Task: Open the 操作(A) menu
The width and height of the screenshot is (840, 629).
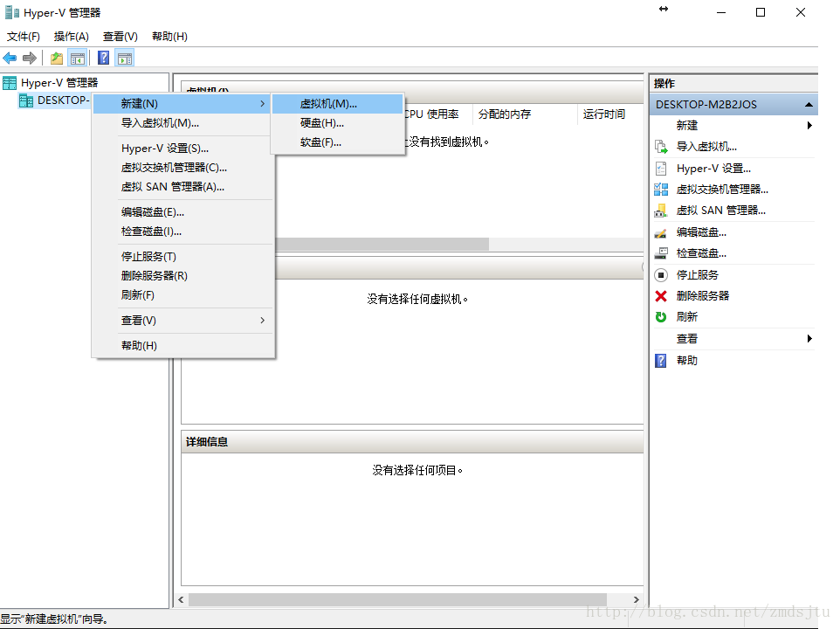Action: [x=72, y=37]
